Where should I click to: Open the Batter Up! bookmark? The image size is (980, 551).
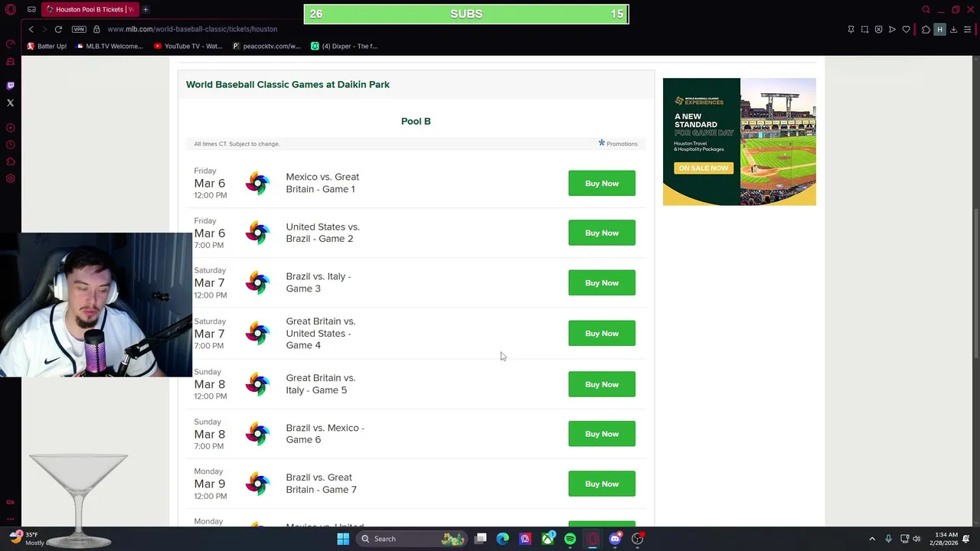46,46
